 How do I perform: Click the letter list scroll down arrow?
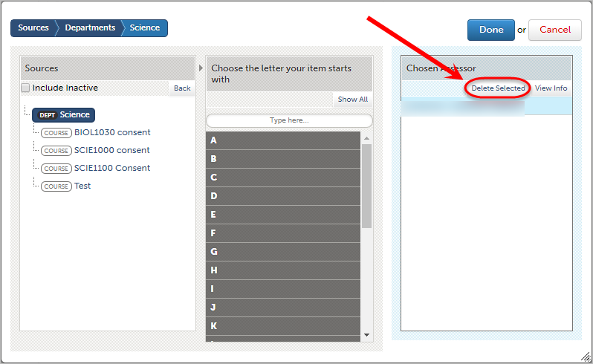[x=366, y=335]
